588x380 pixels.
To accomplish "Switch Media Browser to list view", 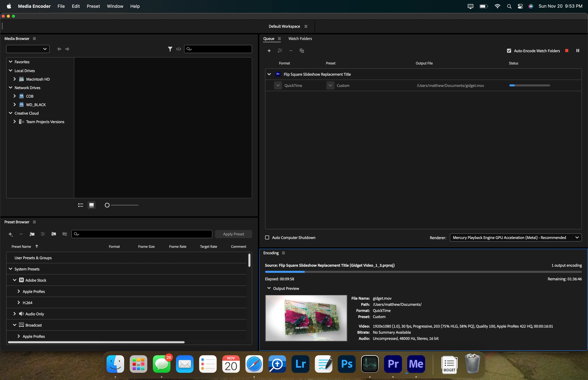I will [80, 205].
